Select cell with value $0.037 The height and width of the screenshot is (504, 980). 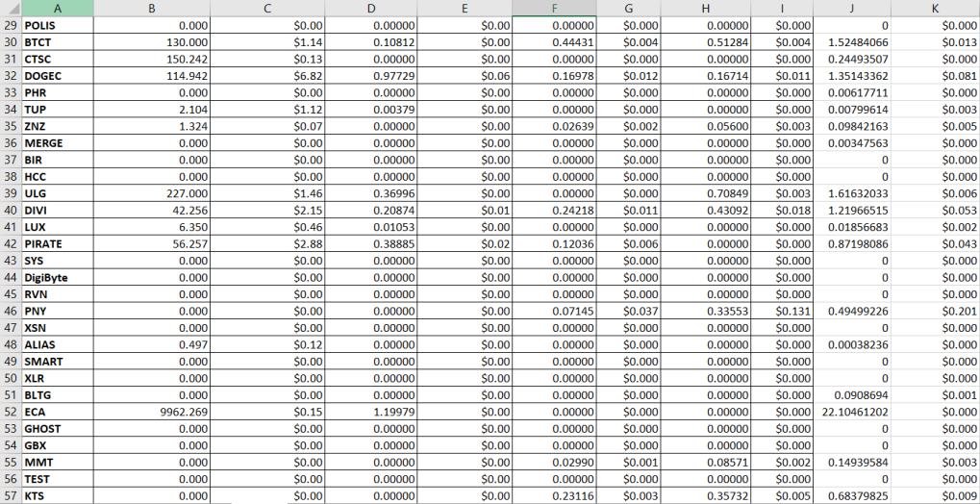click(x=628, y=312)
